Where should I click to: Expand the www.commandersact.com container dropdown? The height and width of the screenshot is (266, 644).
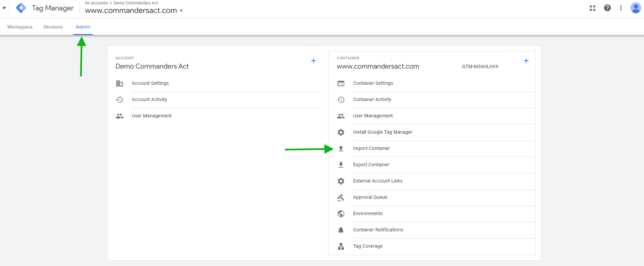click(181, 11)
